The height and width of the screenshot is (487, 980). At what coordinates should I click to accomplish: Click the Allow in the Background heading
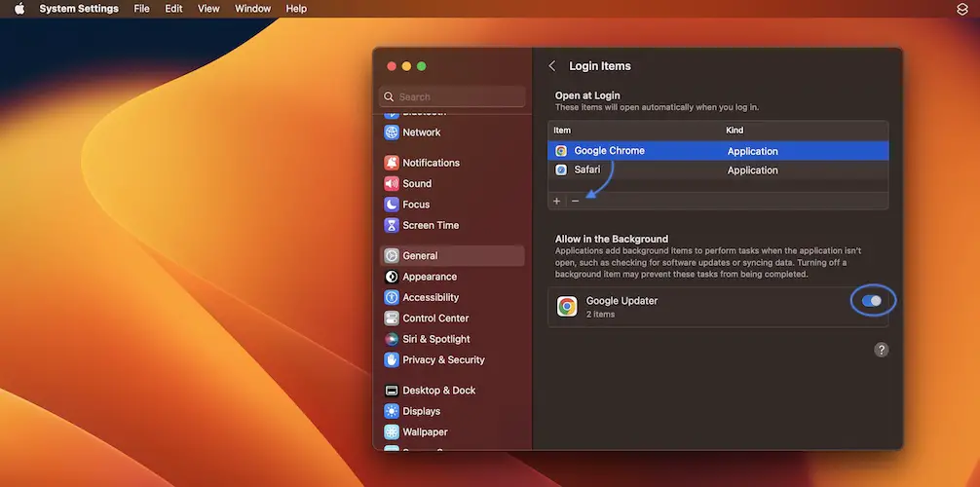pyautogui.click(x=612, y=239)
